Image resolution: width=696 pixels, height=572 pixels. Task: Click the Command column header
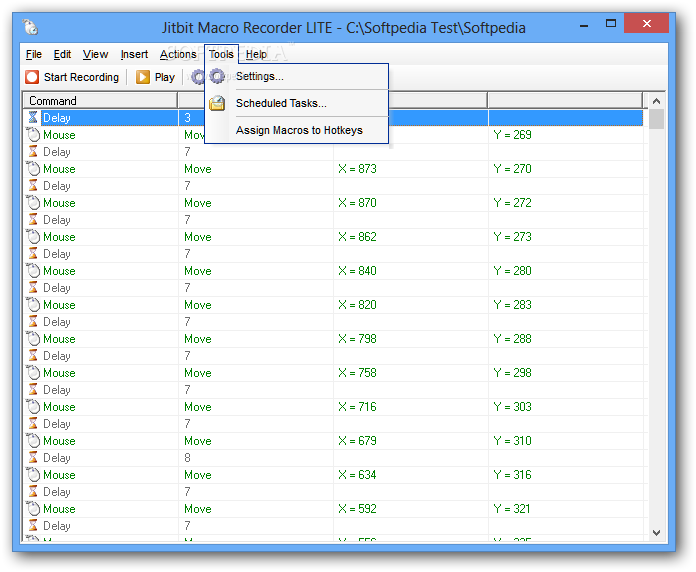[x=100, y=101]
